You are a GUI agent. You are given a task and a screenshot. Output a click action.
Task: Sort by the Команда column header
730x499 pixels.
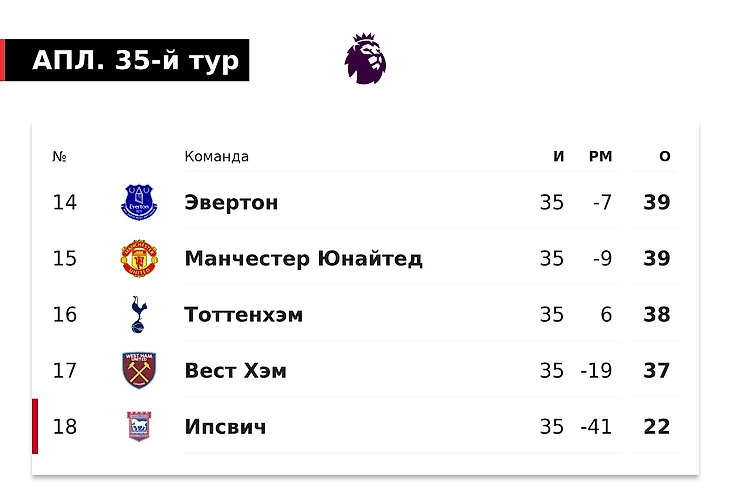tap(216, 157)
